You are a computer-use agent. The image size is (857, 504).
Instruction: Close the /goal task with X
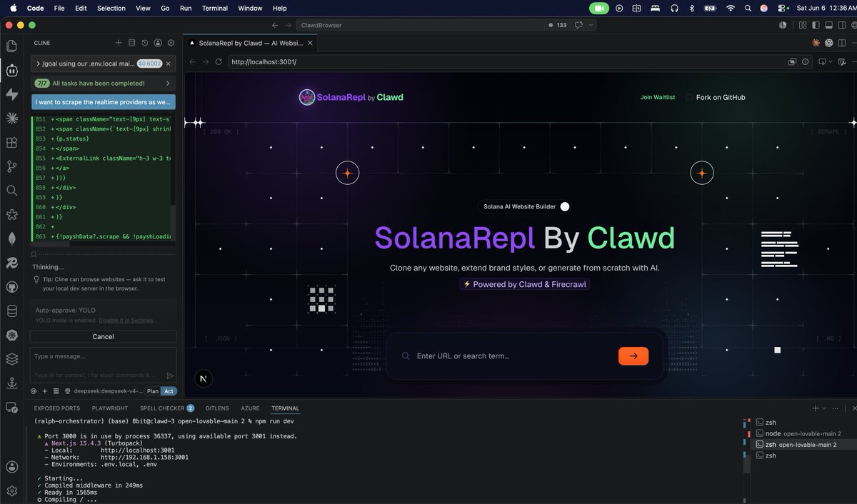pyautogui.click(x=168, y=64)
